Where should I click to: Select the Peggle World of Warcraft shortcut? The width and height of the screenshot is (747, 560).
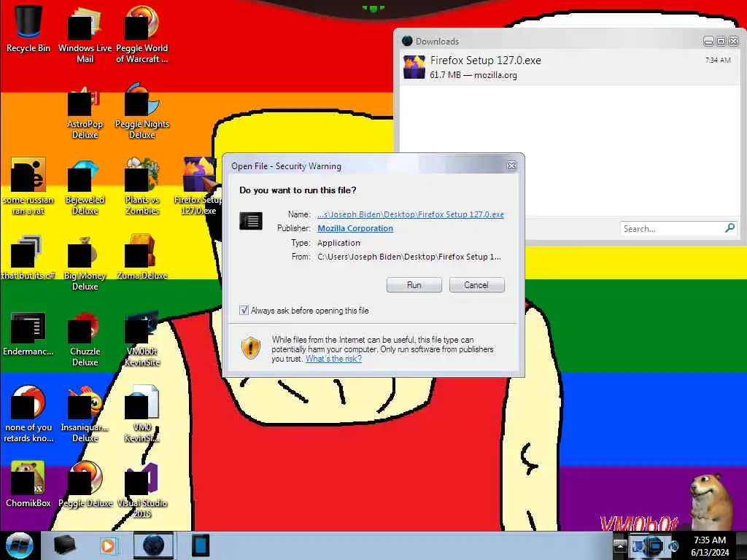pos(142,34)
